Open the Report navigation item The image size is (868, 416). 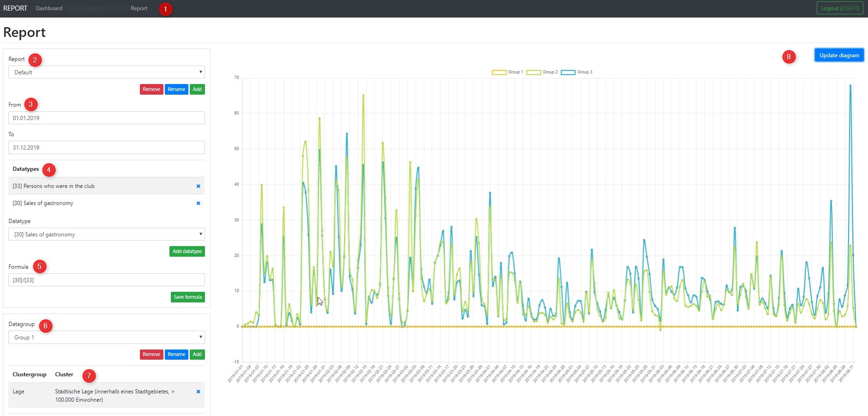tap(139, 8)
